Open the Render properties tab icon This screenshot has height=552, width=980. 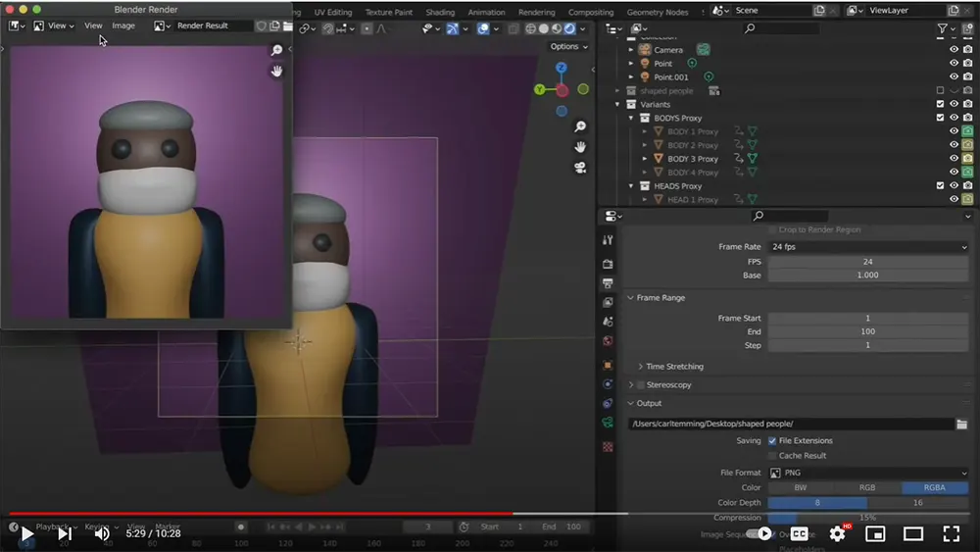click(x=608, y=264)
